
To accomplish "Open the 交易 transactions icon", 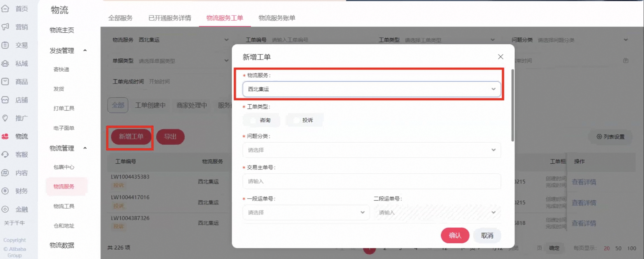I will pyautogui.click(x=5, y=45).
